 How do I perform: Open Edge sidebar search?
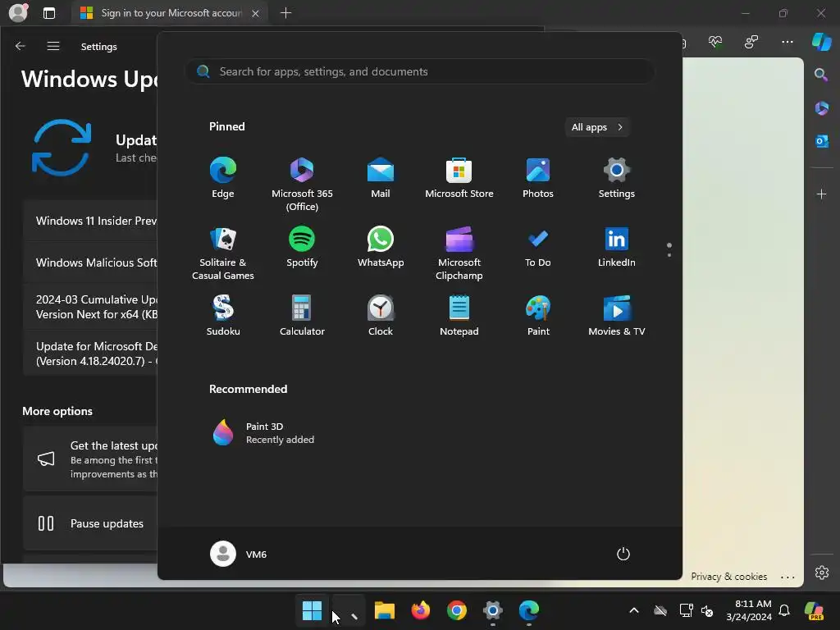point(821,75)
